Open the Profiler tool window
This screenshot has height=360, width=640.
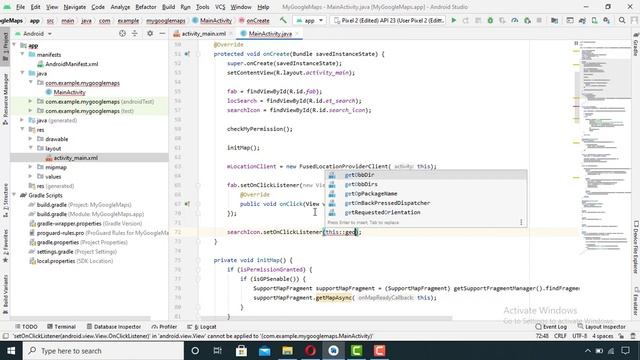164,327
